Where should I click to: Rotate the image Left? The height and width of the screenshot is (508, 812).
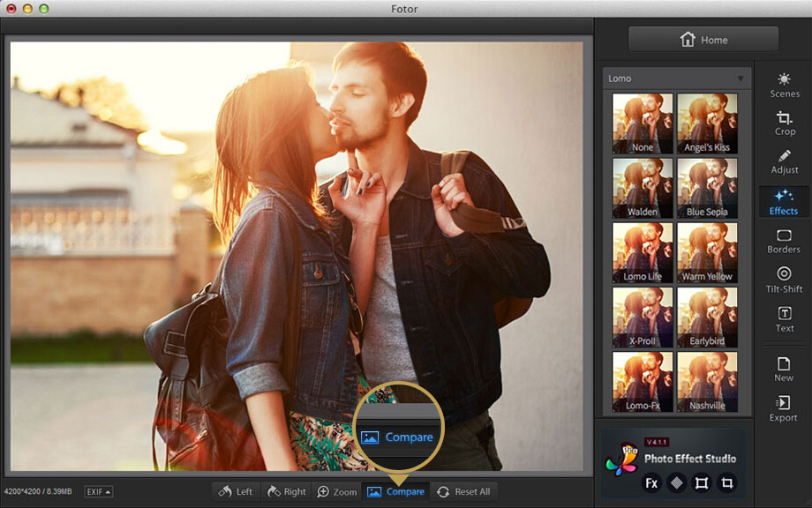pyautogui.click(x=236, y=491)
